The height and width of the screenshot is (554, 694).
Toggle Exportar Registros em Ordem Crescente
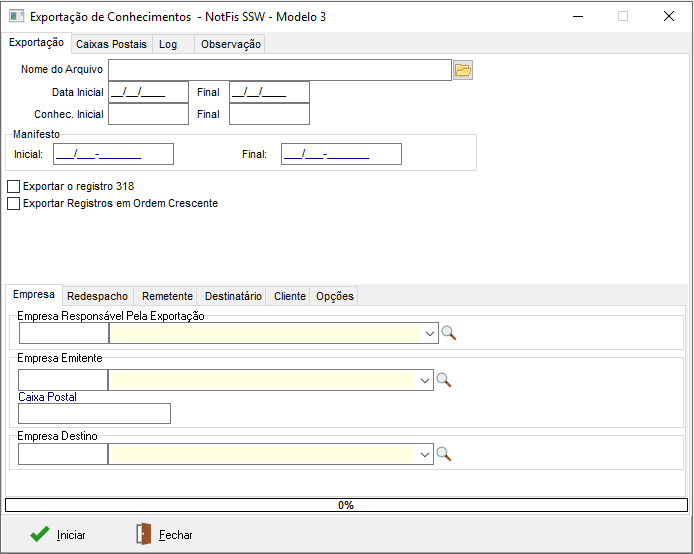[14, 203]
